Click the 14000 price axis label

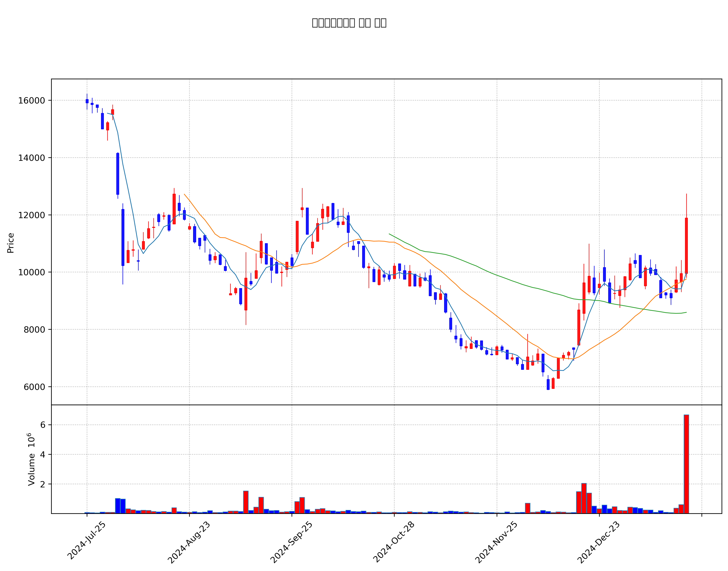(x=31, y=158)
